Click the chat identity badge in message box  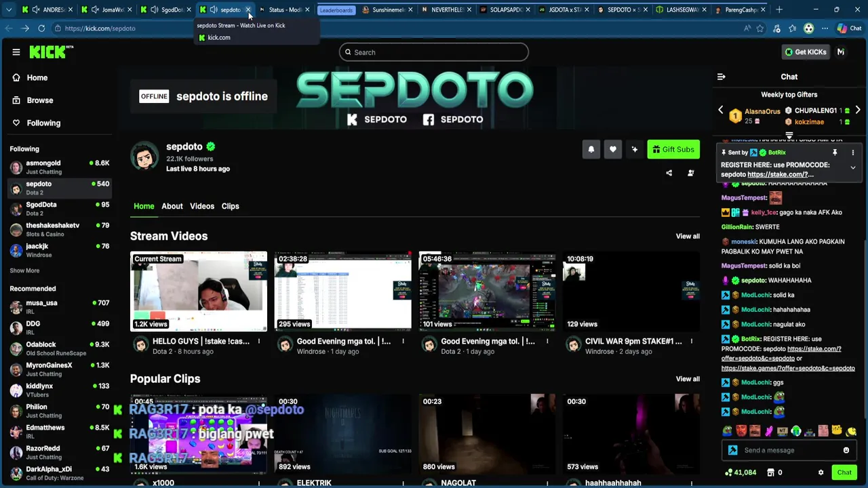point(732,450)
